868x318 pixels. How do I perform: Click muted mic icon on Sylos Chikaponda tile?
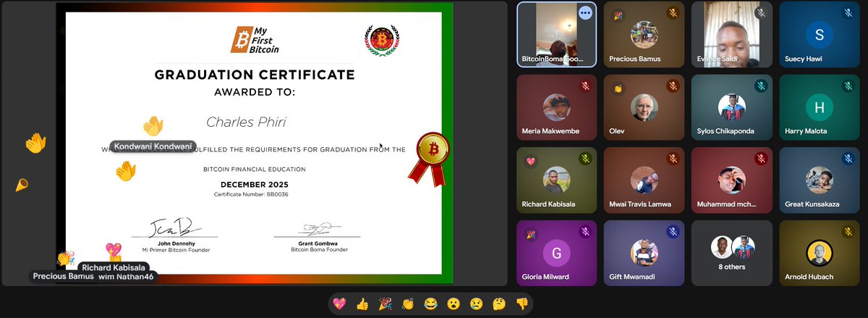(760, 86)
